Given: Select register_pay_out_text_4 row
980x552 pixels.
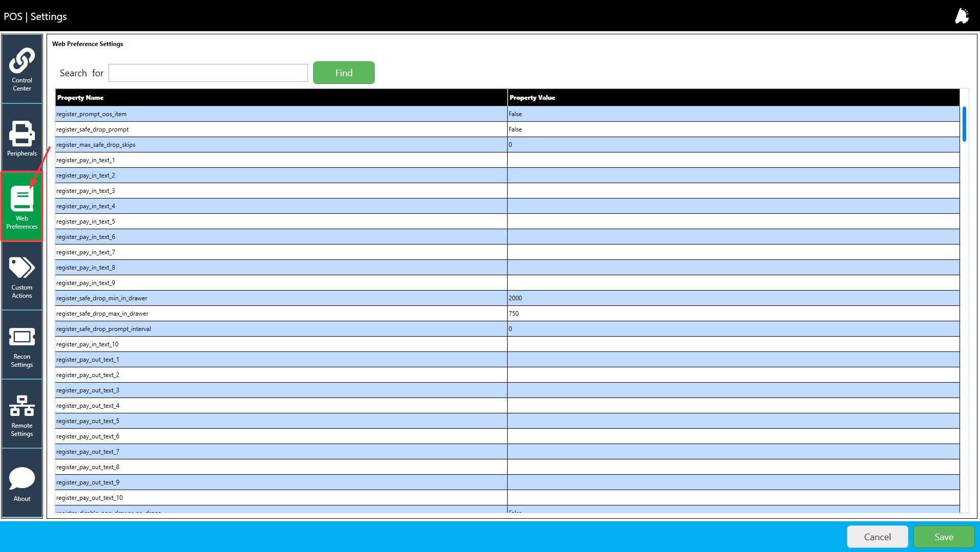Looking at the screenshot, I should click(x=507, y=406).
